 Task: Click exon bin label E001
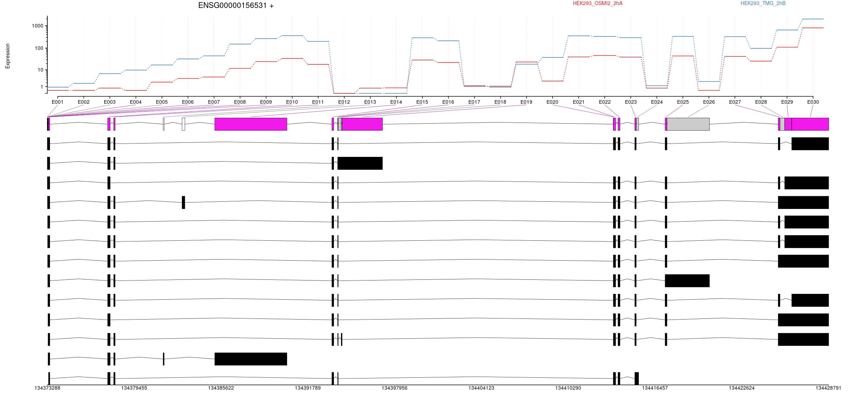58,102
